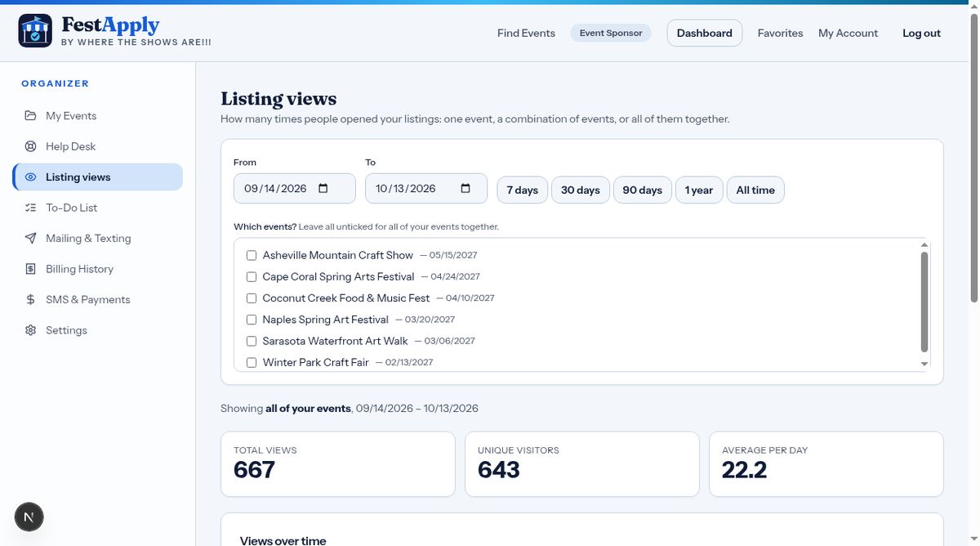Viewport: 980px width, 546px height.
Task: Click the round N badge button
Action: [x=29, y=517]
